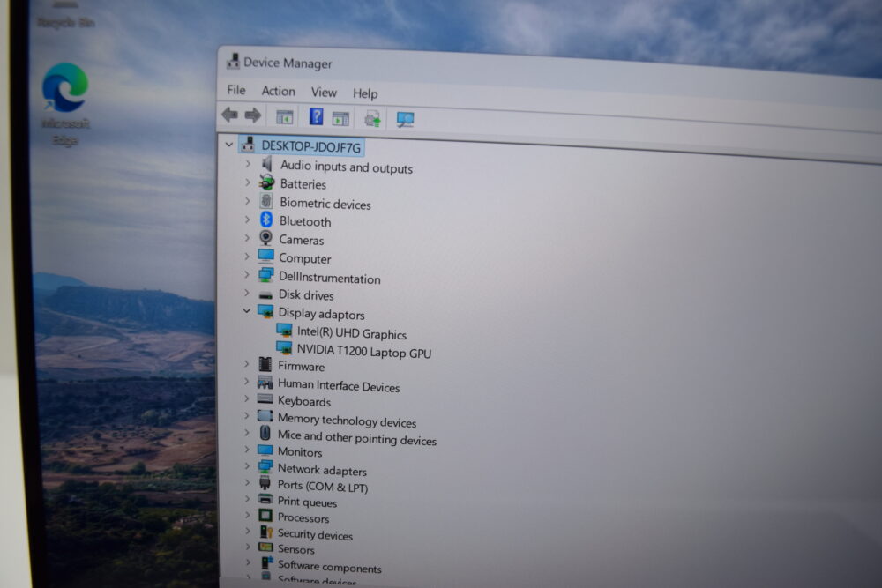The width and height of the screenshot is (882, 588).
Task: Select the Recycle Bin desktop icon
Action: tap(65, 15)
